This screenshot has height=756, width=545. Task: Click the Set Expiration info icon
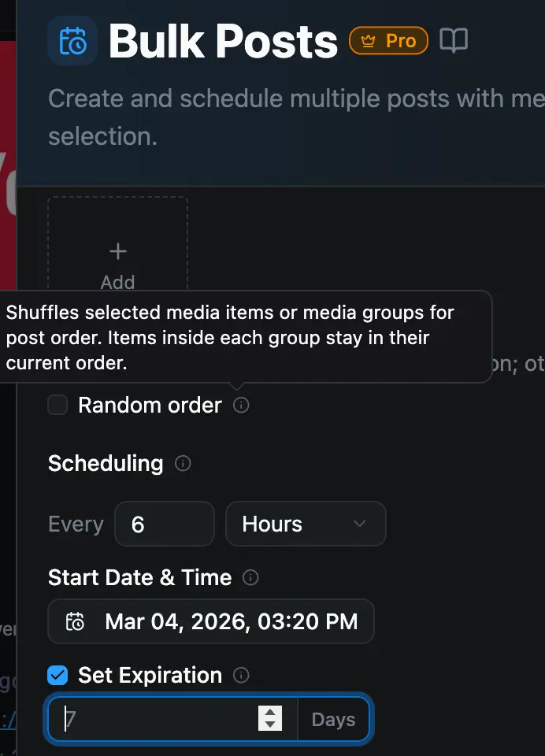(x=241, y=675)
